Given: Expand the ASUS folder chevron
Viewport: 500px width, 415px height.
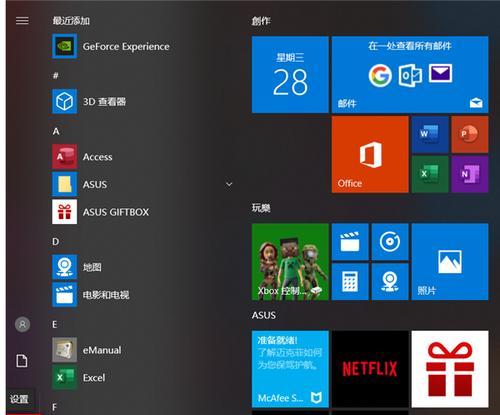Looking at the screenshot, I should coord(229,184).
